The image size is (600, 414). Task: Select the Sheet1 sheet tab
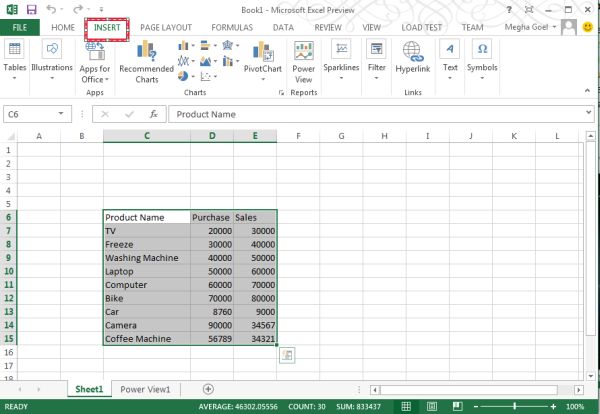point(89,389)
